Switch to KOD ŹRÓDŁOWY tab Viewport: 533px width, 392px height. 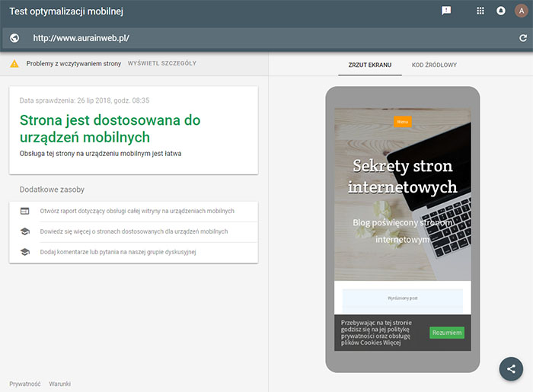pos(434,65)
